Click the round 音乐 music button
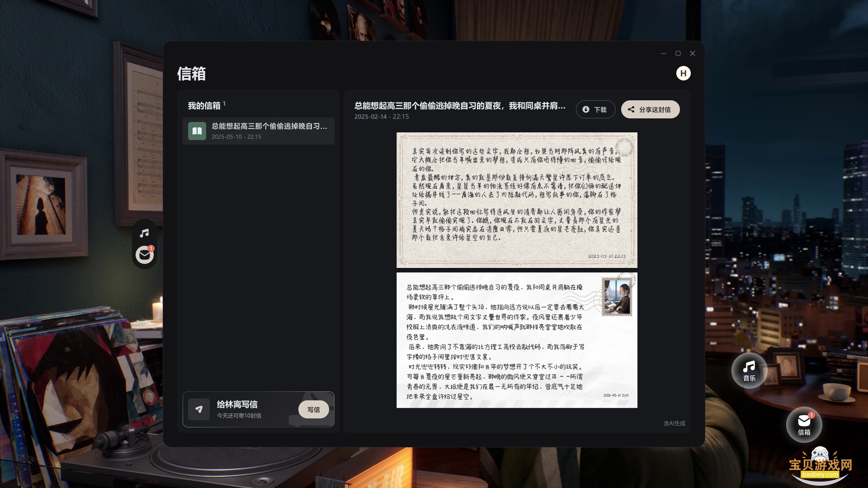This screenshot has width=868, height=488. click(749, 371)
